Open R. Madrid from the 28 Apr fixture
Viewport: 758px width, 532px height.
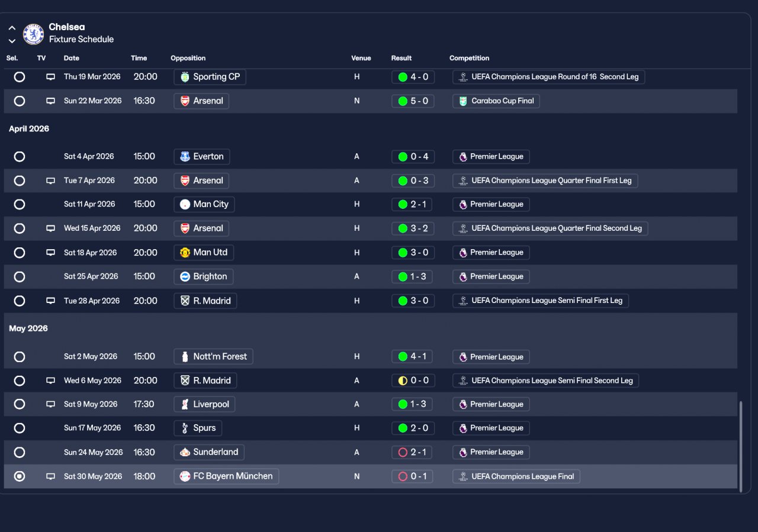(205, 301)
